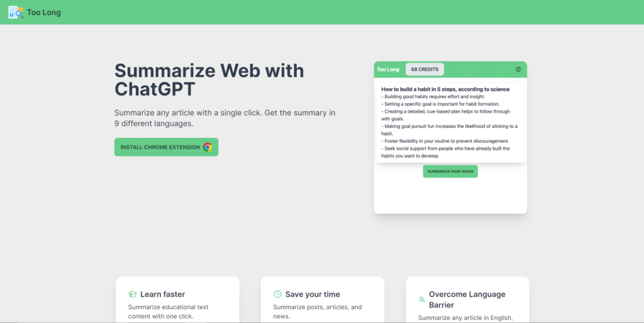The width and height of the screenshot is (644, 323).
Task: Click the clock icon beside Save your time
Action: (277, 294)
